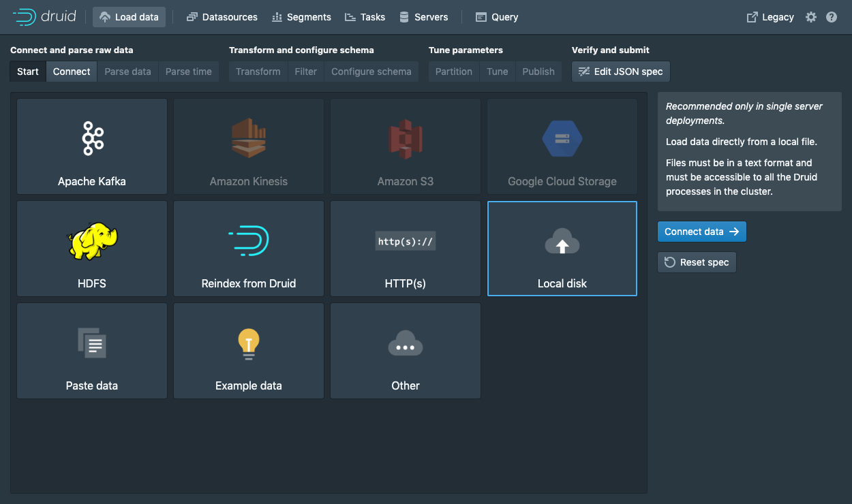852x504 pixels.
Task: Select the Load data nav label
Action: [x=137, y=17]
